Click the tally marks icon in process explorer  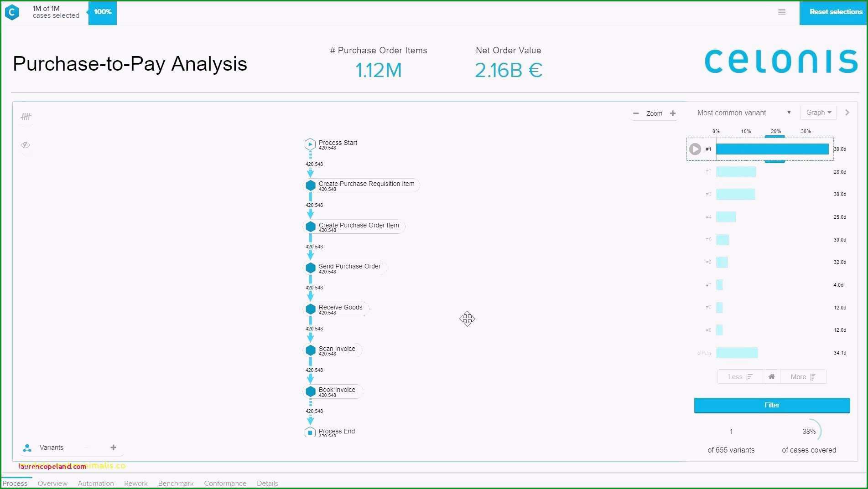pos(26,117)
